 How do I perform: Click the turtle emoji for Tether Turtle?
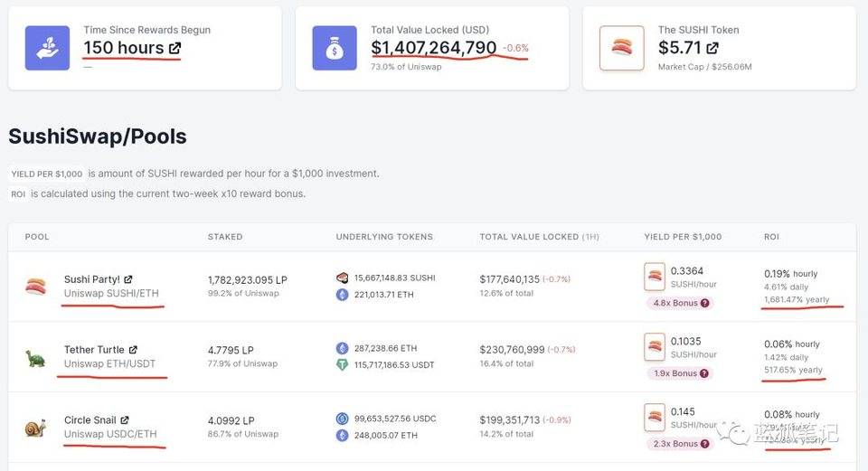[35, 357]
